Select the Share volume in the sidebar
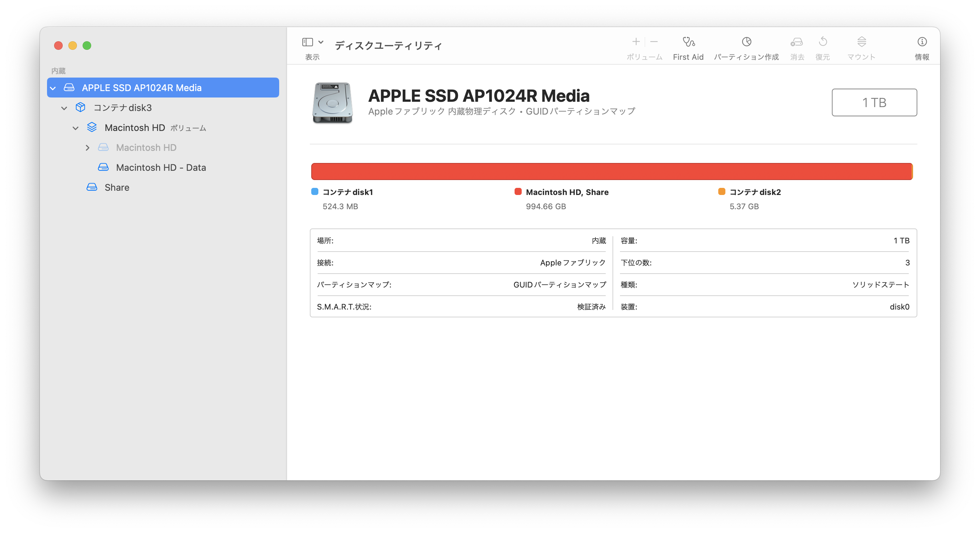Viewport: 980px width, 533px height. 117,188
